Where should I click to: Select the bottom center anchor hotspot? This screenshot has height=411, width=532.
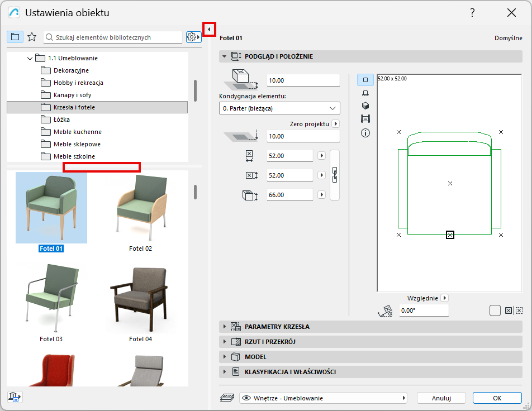[x=450, y=235]
